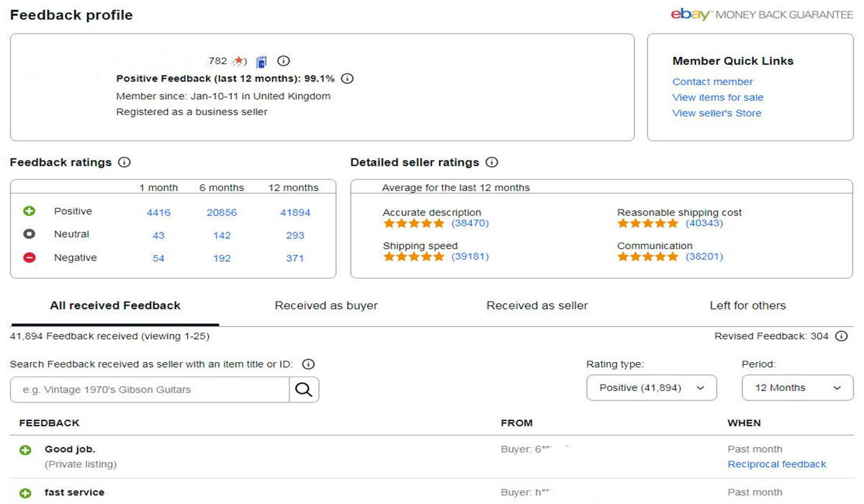The image size is (864, 504).
Task: Click Reciprocal feedback link
Action: [777, 464]
